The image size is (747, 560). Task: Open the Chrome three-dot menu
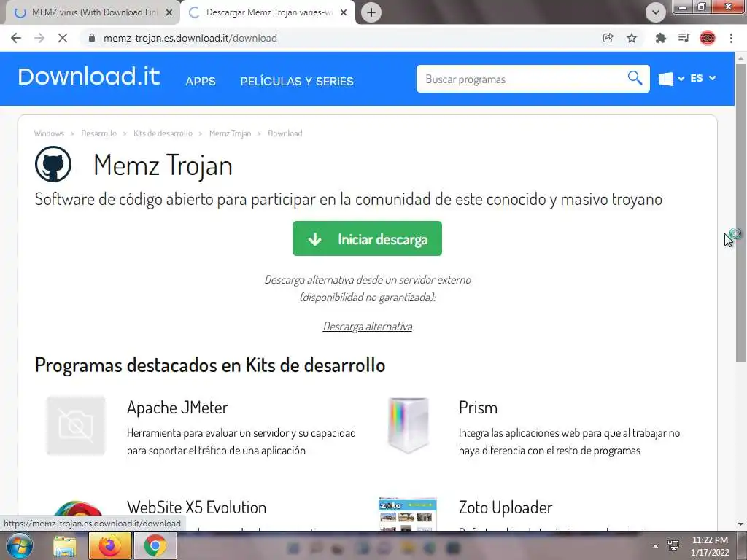click(731, 38)
